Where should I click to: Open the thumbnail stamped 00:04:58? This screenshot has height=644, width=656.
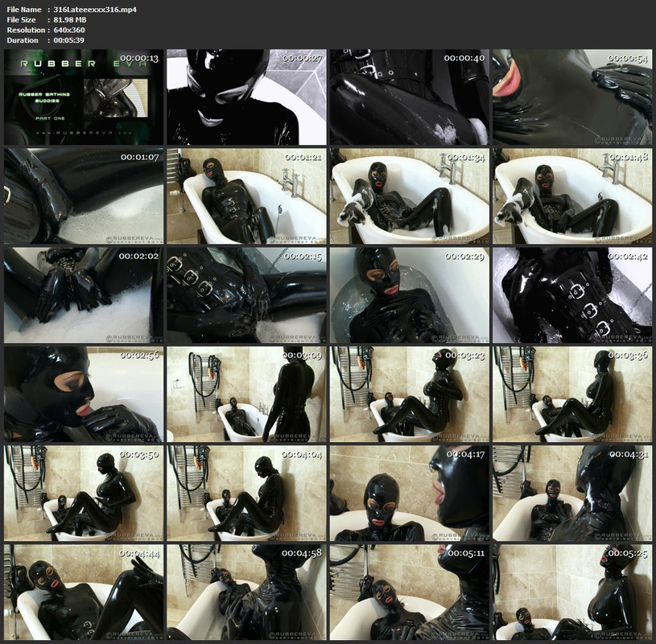tap(246, 592)
